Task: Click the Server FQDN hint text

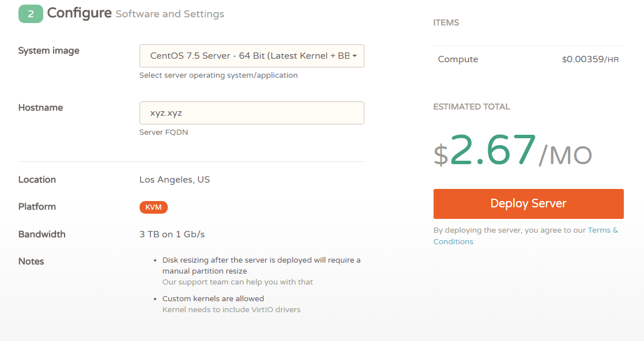Action: (164, 132)
